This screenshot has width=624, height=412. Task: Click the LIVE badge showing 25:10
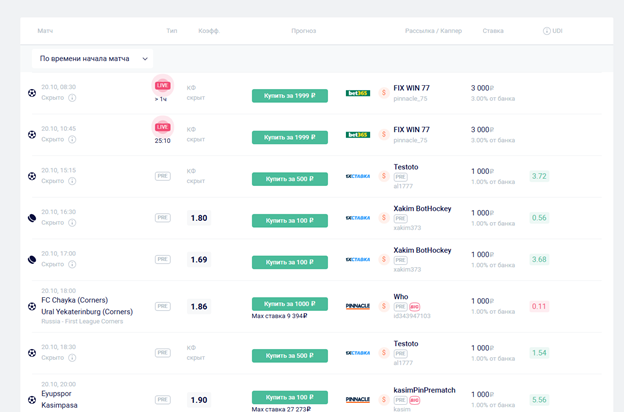pyautogui.click(x=162, y=127)
